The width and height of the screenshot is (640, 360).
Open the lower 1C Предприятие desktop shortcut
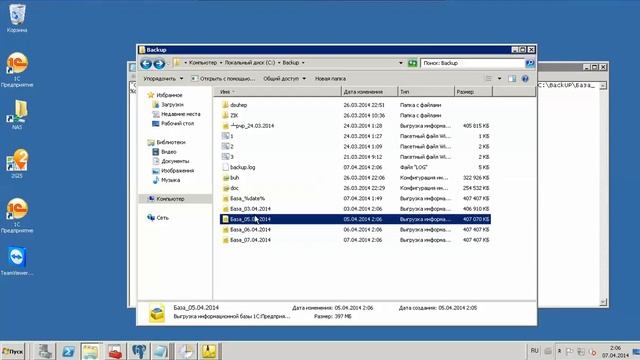pos(17,215)
